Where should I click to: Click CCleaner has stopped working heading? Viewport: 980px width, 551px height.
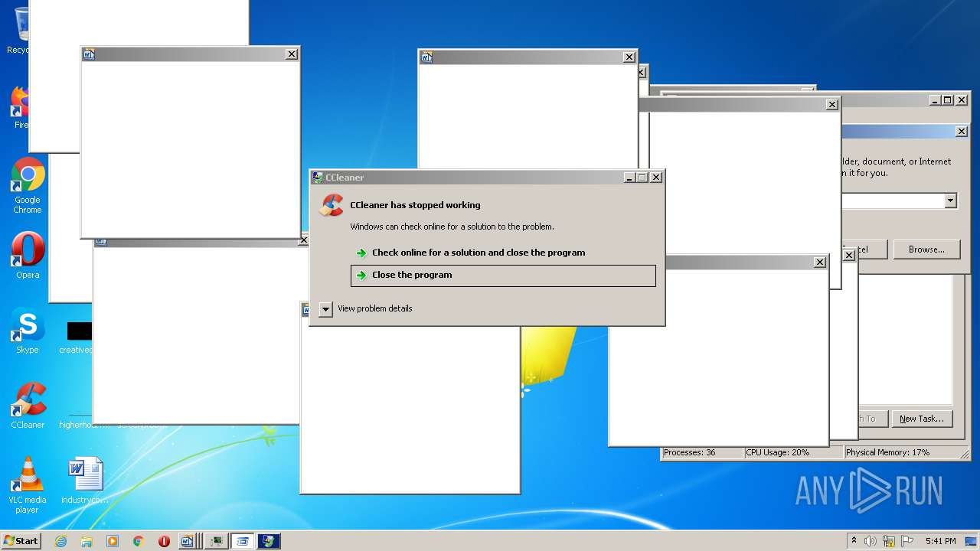tap(415, 205)
